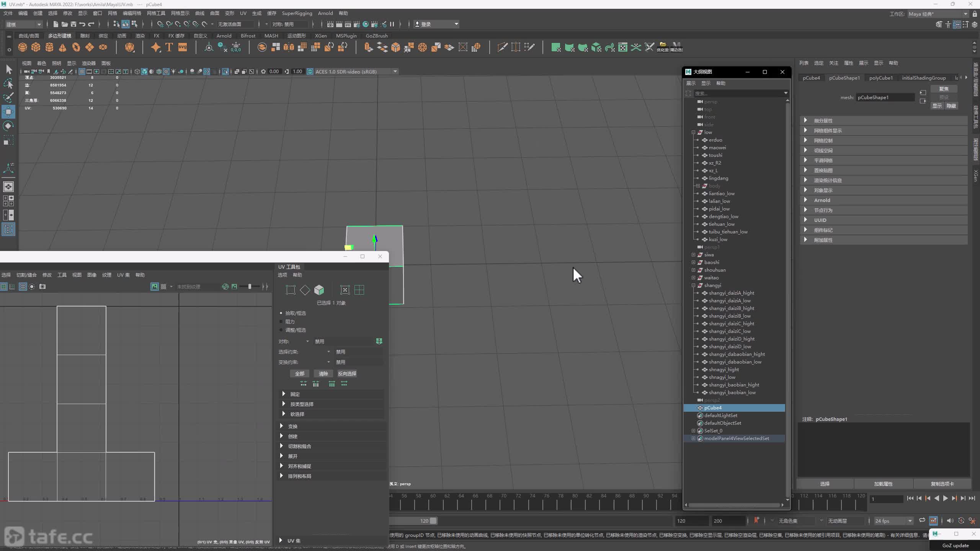
Task: Toggle smooth shade all in viewport toolbar
Action: tap(144, 72)
